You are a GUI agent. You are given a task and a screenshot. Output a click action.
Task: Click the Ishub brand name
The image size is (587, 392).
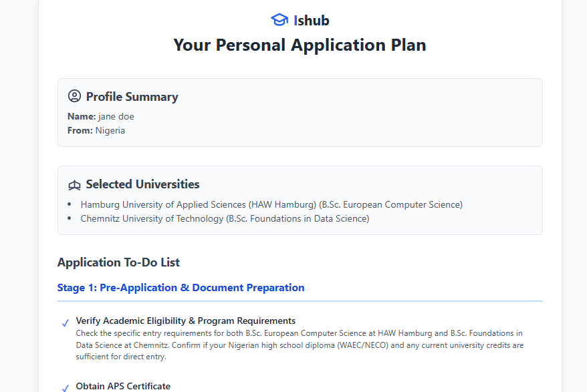(311, 20)
